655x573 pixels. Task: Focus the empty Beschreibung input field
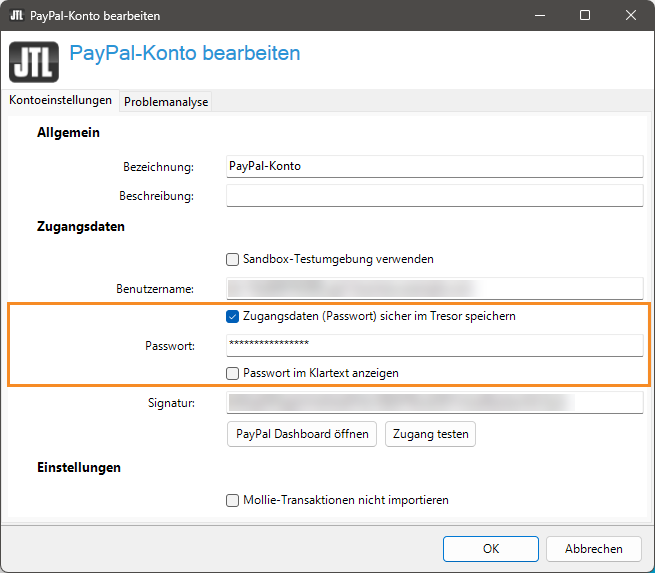click(x=434, y=196)
